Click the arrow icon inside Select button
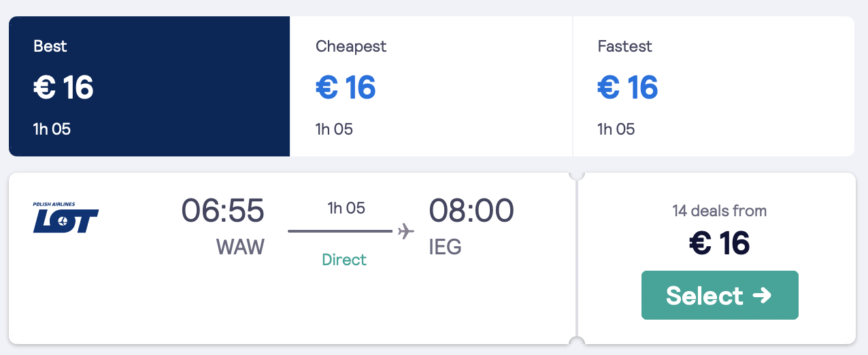The height and width of the screenshot is (355, 868). tap(762, 295)
